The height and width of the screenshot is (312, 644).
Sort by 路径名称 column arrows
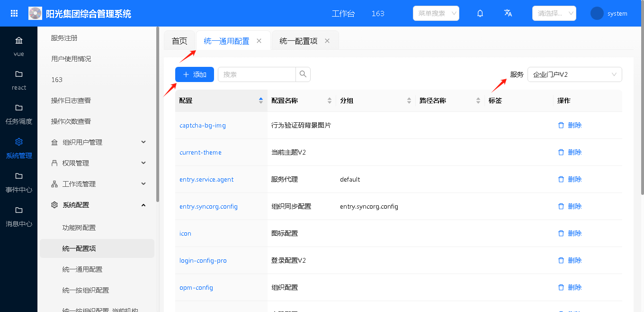point(478,101)
